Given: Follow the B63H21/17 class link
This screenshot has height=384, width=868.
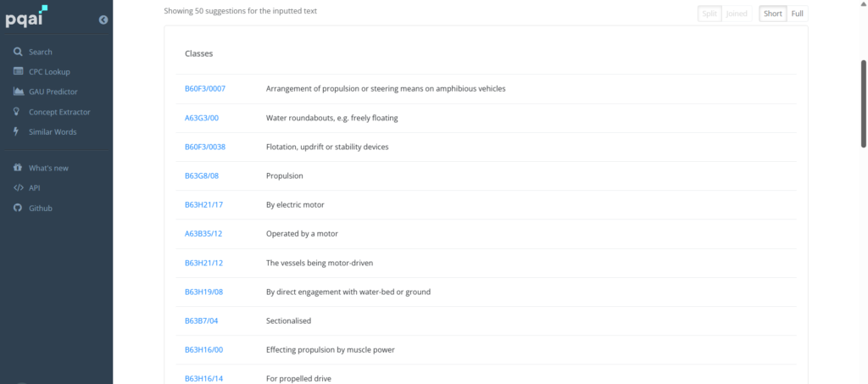Looking at the screenshot, I should (x=203, y=205).
